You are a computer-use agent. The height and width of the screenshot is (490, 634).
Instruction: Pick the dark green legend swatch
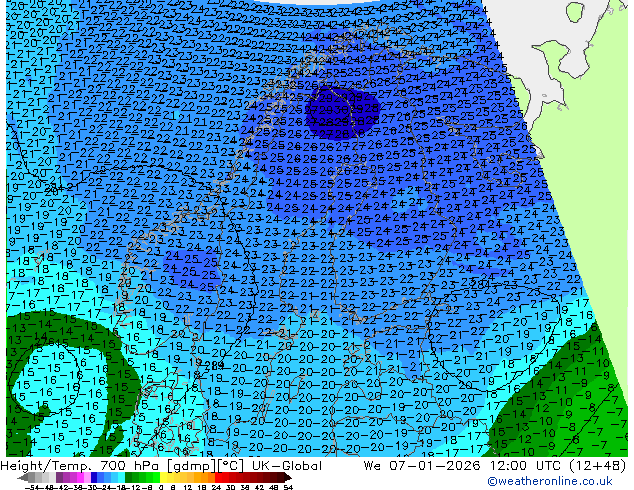(129, 477)
